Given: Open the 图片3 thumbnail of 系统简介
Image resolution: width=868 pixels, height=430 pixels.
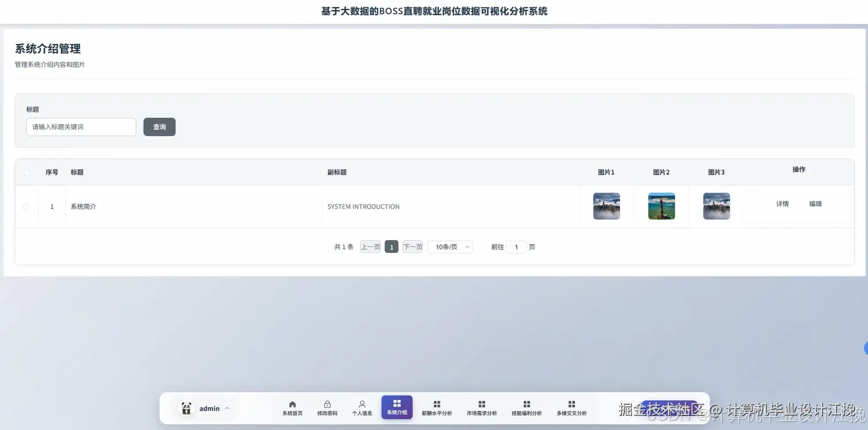Looking at the screenshot, I should click(x=717, y=206).
